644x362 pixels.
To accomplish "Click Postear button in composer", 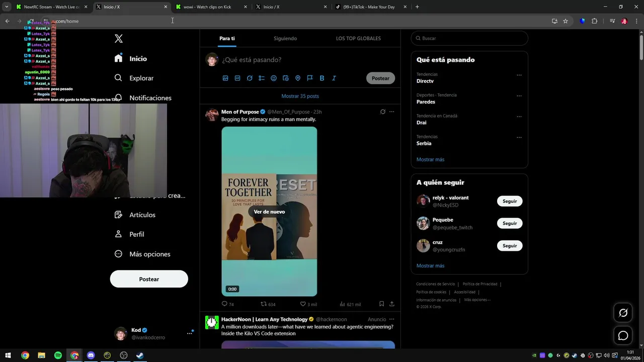I will pos(380,78).
